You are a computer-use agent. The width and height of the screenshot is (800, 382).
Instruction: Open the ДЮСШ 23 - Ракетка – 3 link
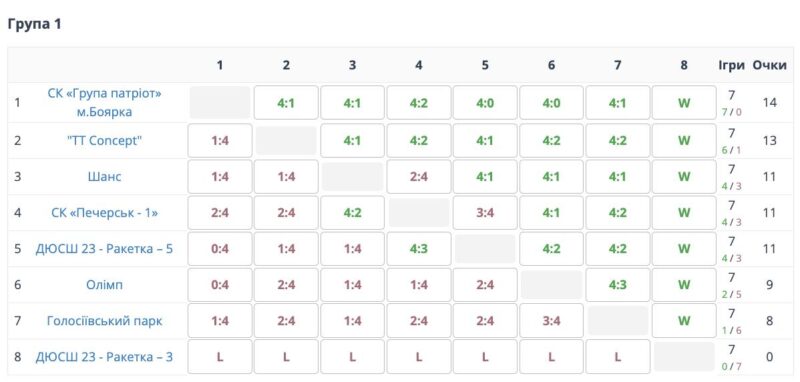(x=105, y=357)
